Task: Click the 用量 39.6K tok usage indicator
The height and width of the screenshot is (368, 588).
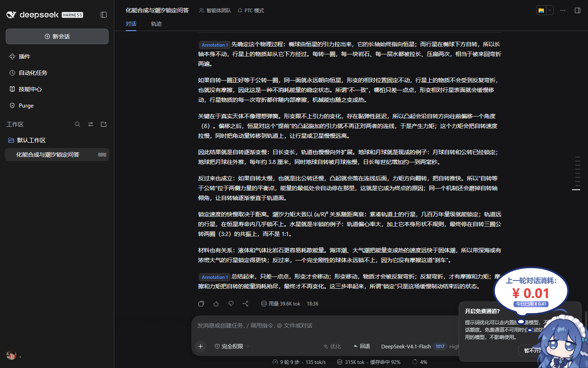Action: 281,304
